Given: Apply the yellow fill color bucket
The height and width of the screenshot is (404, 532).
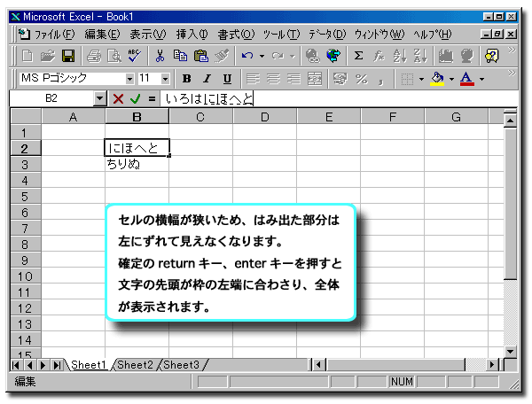Looking at the screenshot, I should click(x=437, y=79).
